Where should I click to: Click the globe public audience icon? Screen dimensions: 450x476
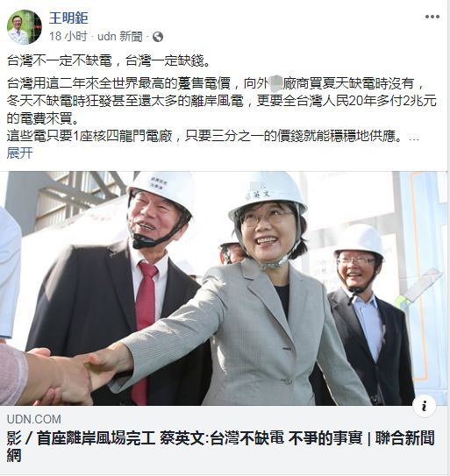tap(158, 37)
